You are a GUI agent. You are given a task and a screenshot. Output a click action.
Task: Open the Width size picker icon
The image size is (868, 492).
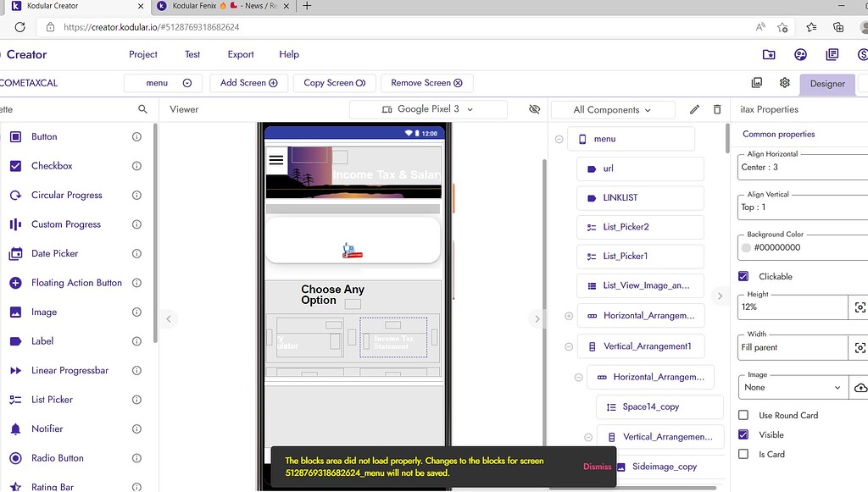(x=860, y=348)
